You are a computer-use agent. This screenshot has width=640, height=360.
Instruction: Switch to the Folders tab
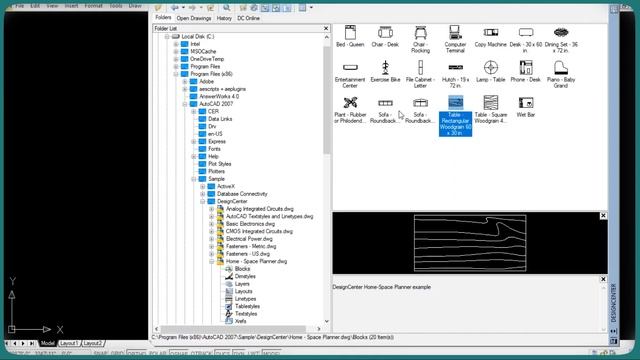click(163, 18)
